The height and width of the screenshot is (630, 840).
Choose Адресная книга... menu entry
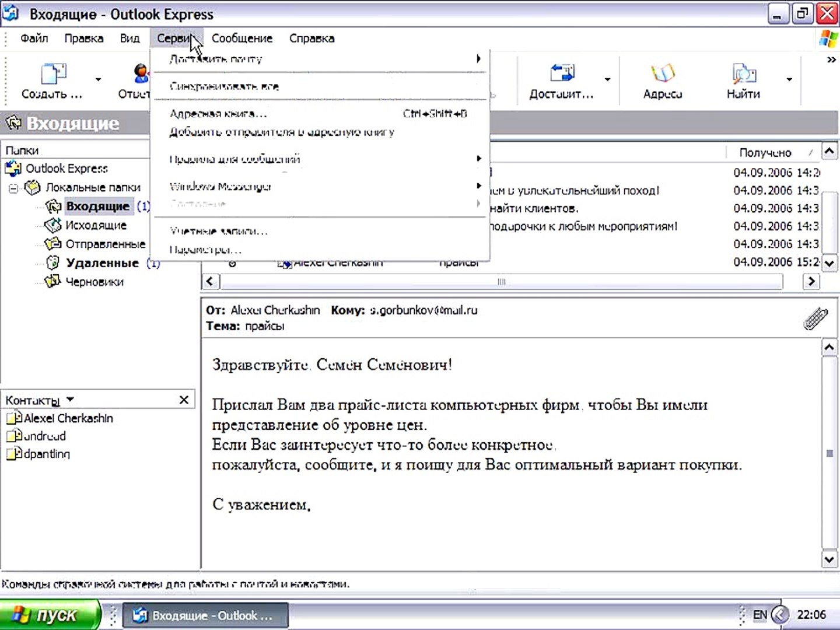(x=320, y=114)
